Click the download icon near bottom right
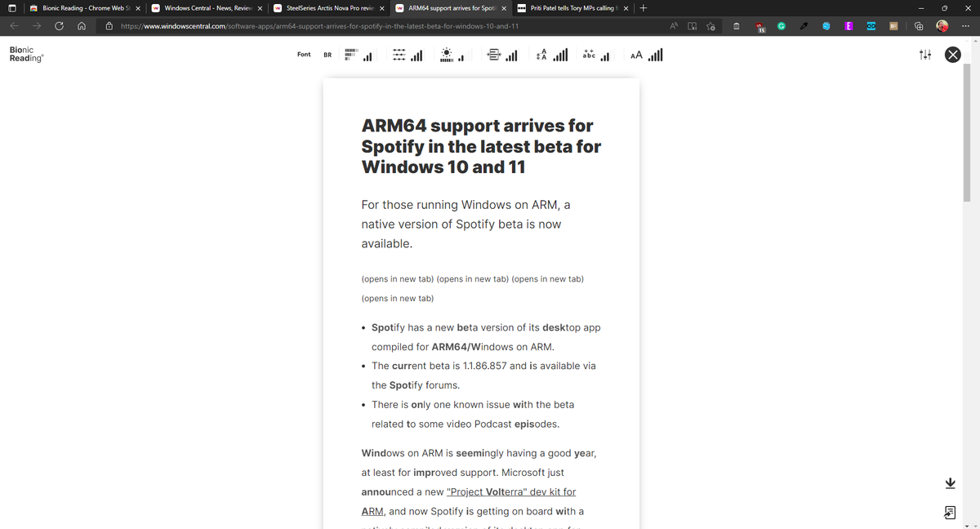This screenshot has height=529, width=980. (x=950, y=482)
